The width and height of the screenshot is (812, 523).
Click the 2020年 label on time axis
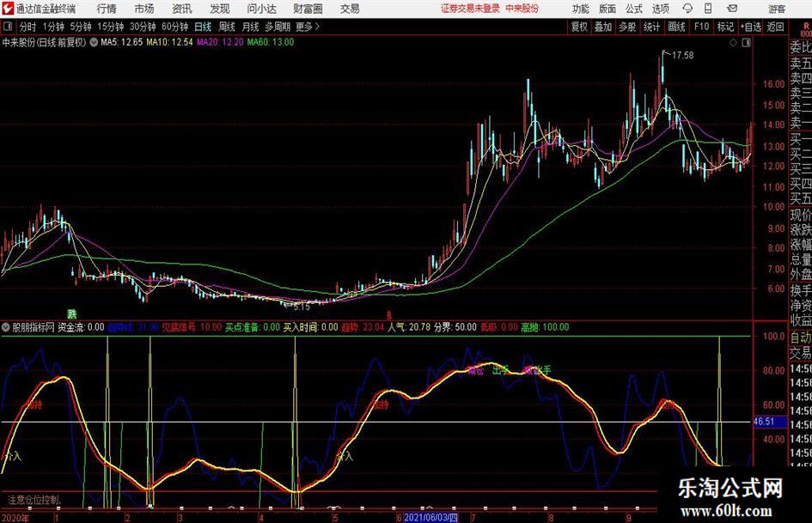pyautogui.click(x=15, y=518)
